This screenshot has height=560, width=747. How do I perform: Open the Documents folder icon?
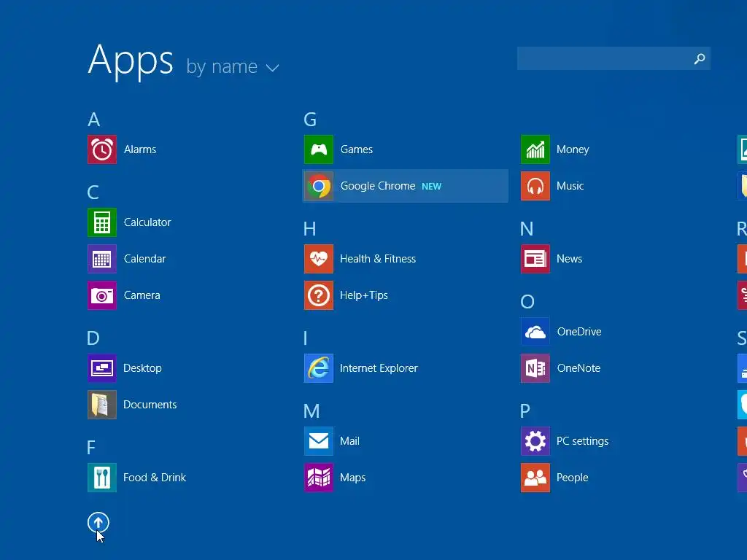(x=102, y=405)
